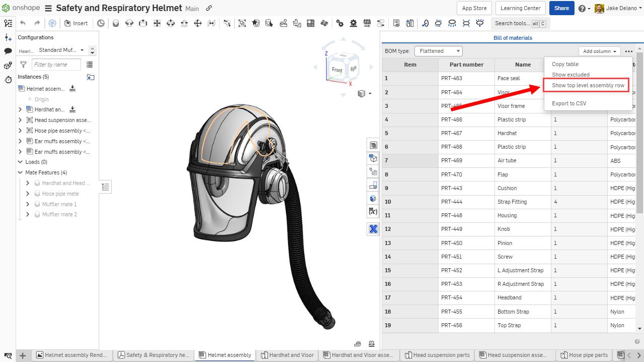This screenshot has height=362, width=644.
Task: Toggle the filter icon above the instances list
Action: click(x=23, y=65)
